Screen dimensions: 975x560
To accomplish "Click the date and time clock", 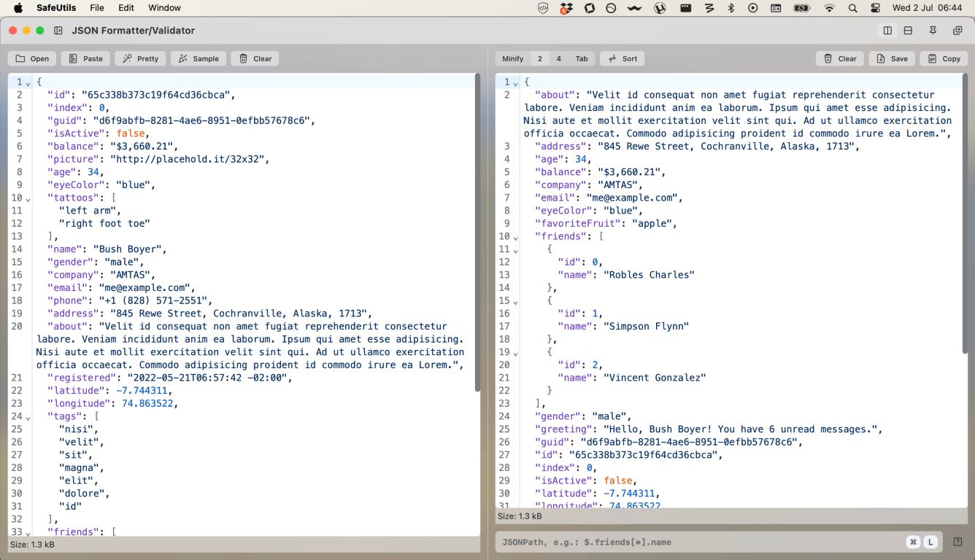I will [x=927, y=8].
